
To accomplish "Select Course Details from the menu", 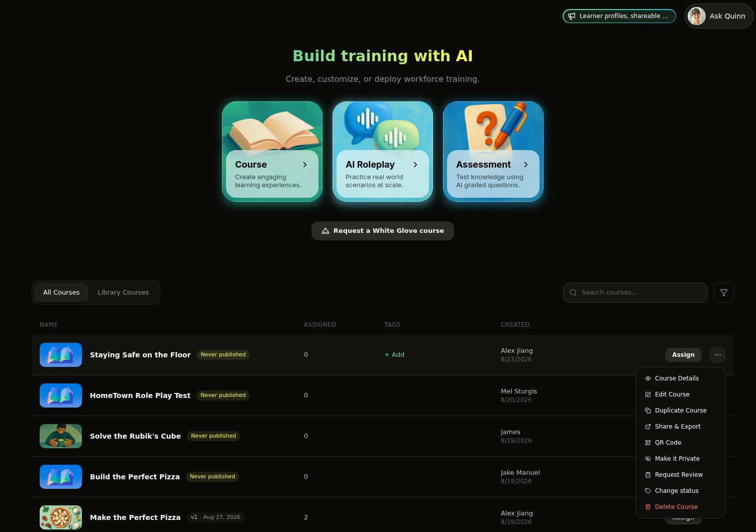I will 681,378.
